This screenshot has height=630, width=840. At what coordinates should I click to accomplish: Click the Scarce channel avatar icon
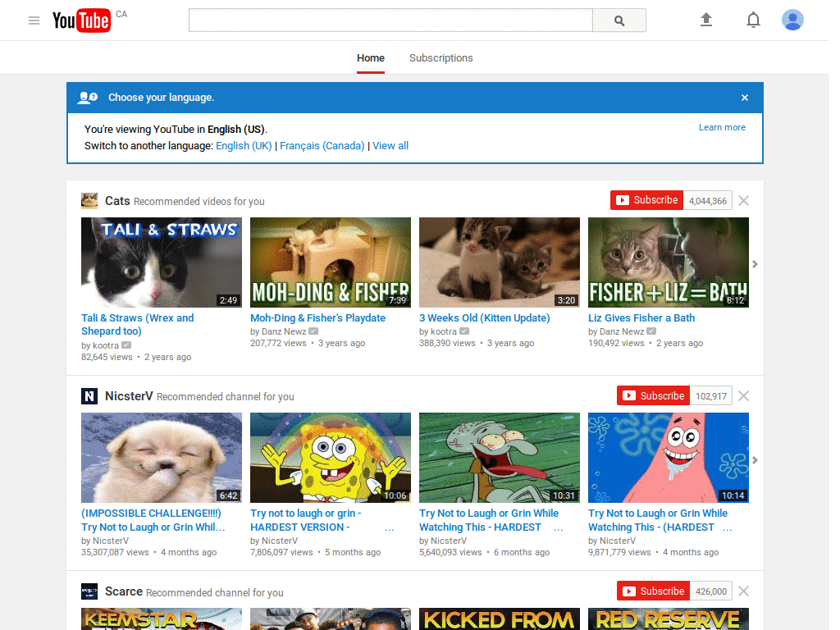tap(89, 591)
